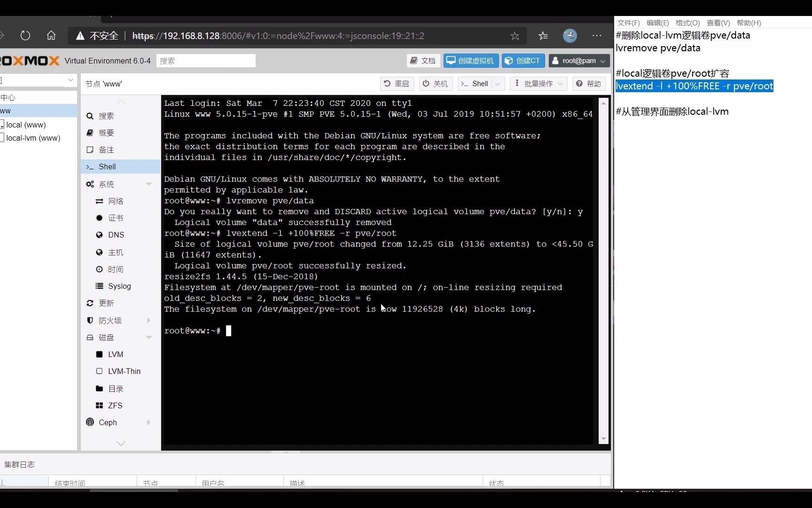812x508 pixels.
Task: Click the Shell toolbar button
Action: pyautogui.click(x=476, y=84)
